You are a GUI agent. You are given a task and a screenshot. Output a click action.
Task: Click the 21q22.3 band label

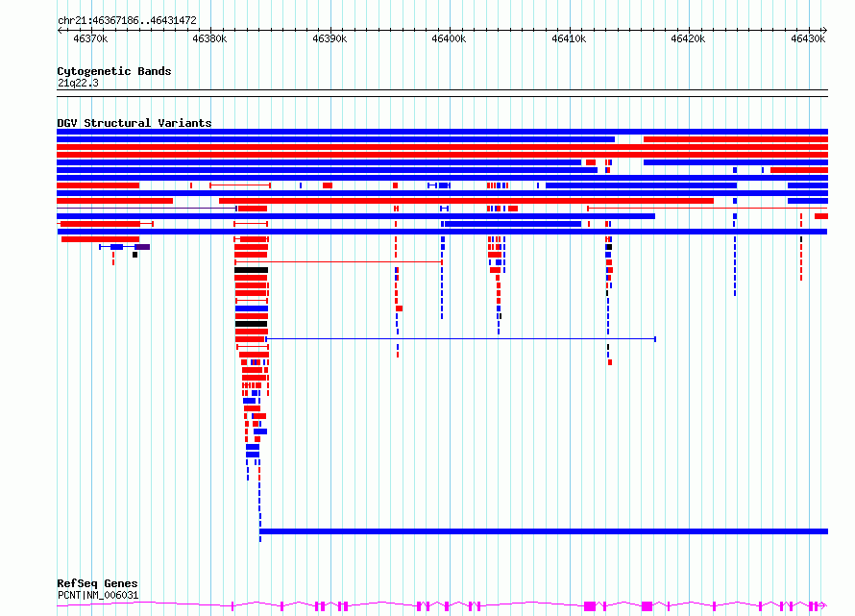pos(78,83)
